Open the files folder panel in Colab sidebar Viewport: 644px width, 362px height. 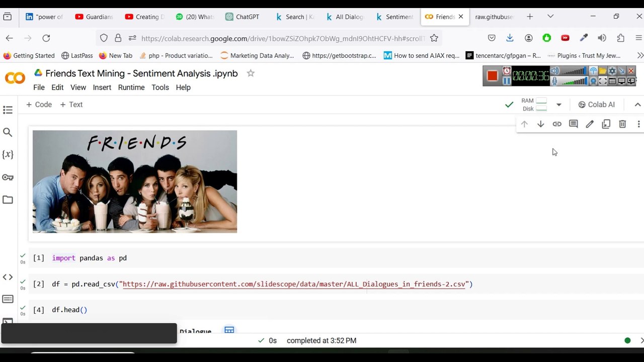point(8,200)
